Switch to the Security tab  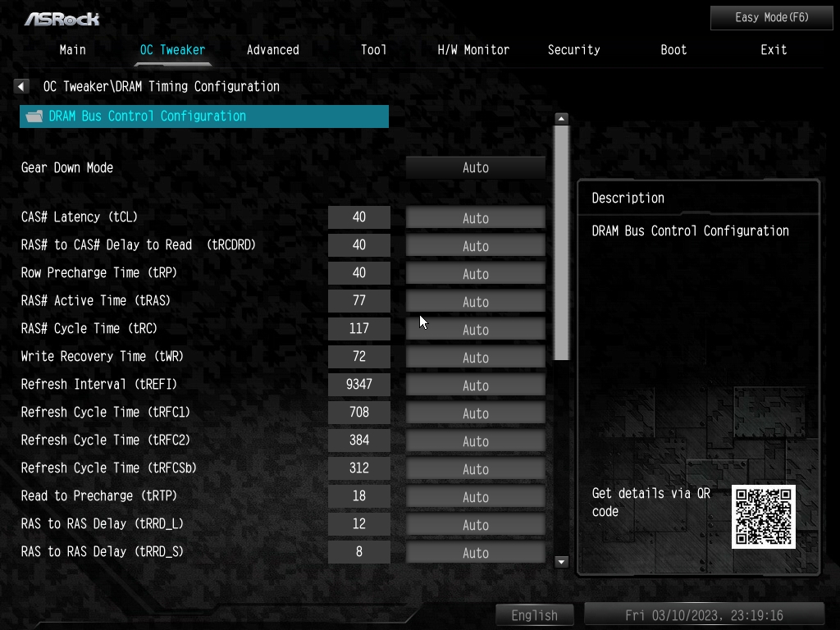(x=573, y=50)
